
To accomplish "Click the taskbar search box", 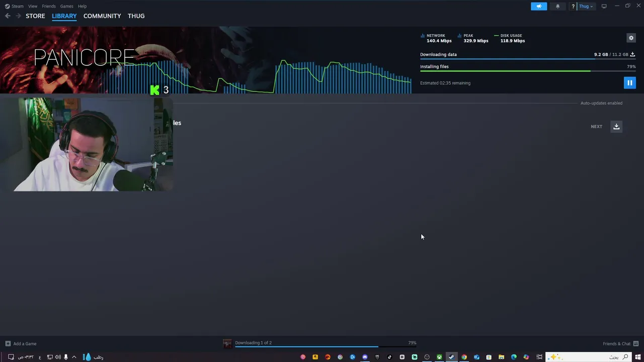I will 589,357.
